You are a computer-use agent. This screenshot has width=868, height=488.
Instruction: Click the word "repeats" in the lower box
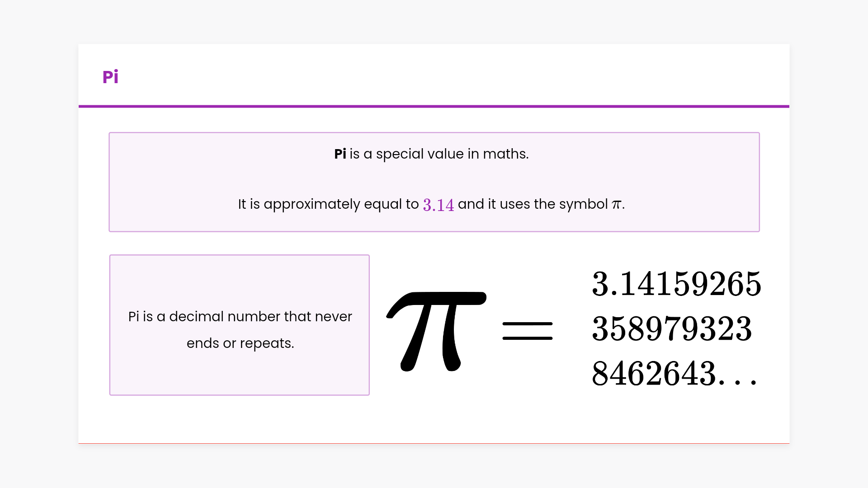tap(265, 343)
